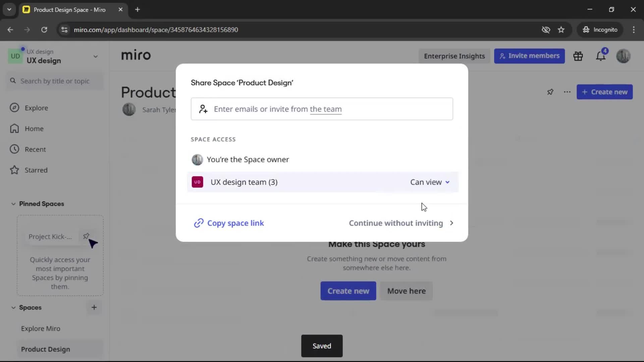Open Chrome's three-dot menu
This screenshot has width=644, height=362.
[634, 30]
